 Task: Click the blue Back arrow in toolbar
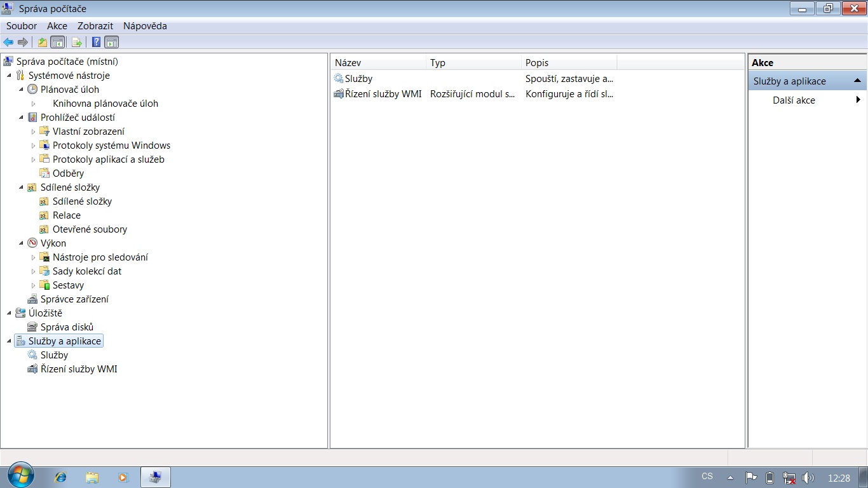coord(8,43)
